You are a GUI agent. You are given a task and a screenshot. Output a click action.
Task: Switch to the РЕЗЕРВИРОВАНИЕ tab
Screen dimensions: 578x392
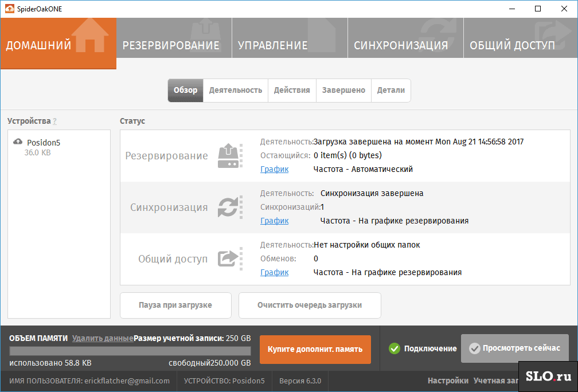(x=174, y=38)
